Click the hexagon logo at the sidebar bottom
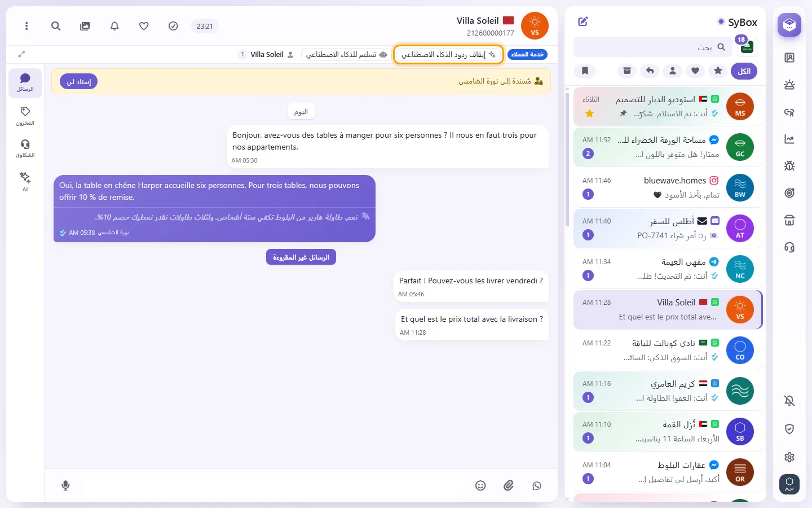The image size is (812, 508). point(789,484)
